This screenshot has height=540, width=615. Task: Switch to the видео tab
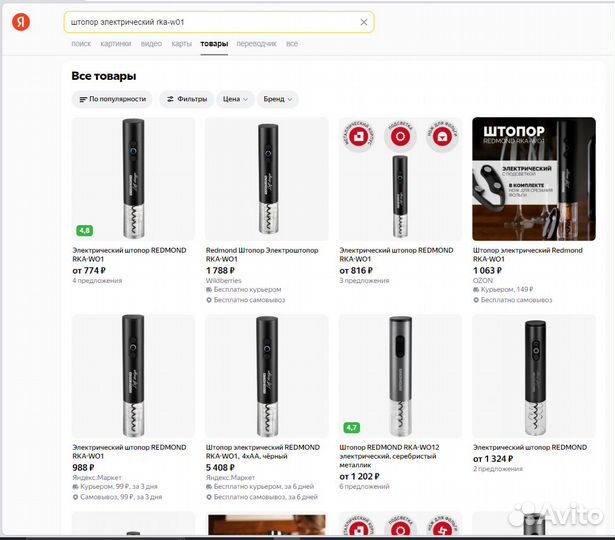click(x=151, y=44)
